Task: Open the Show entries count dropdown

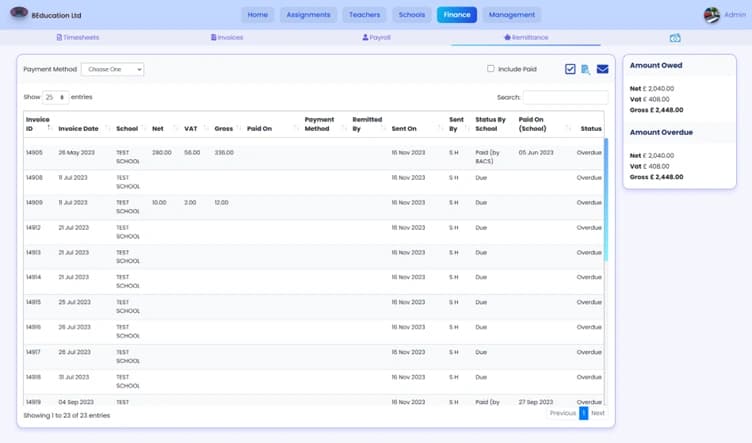Action: 56,97
